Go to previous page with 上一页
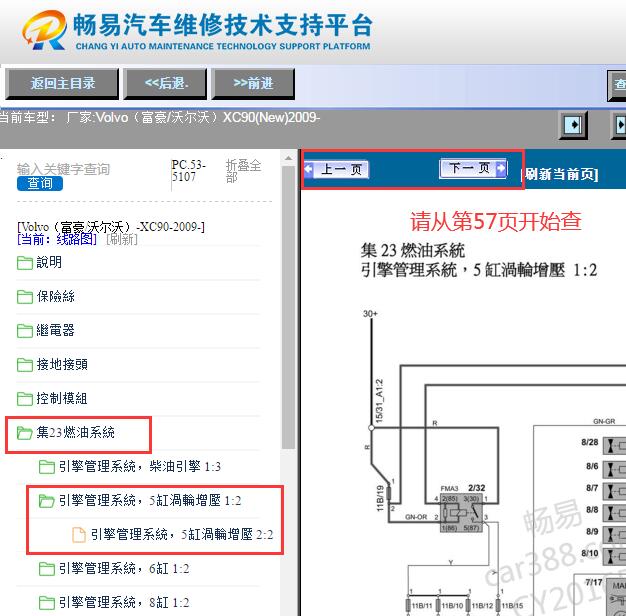Image resolution: width=626 pixels, height=616 pixels. [336, 169]
